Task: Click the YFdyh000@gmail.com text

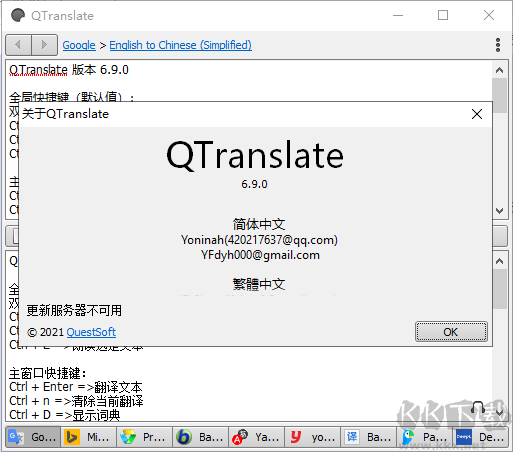Action: tap(260, 255)
